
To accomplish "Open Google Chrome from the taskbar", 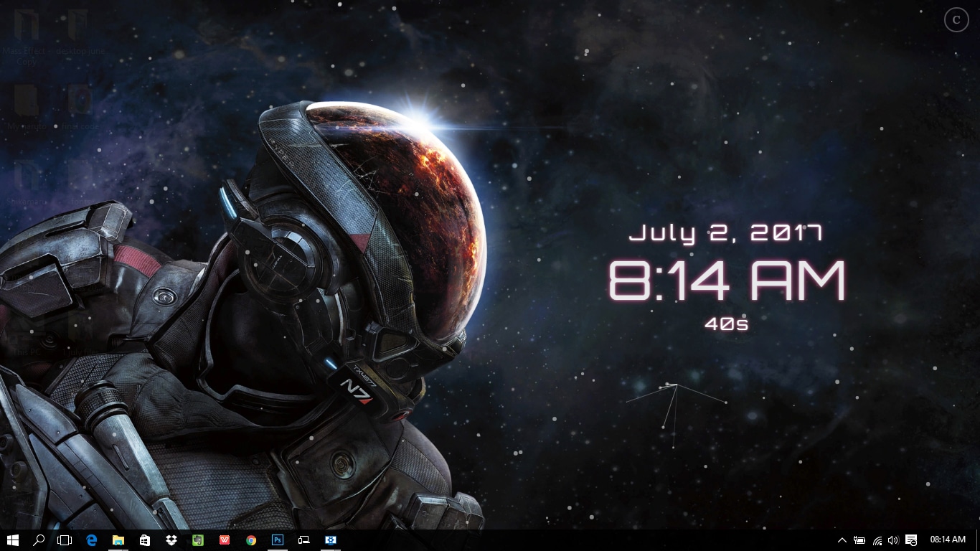I will [x=251, y=540].
